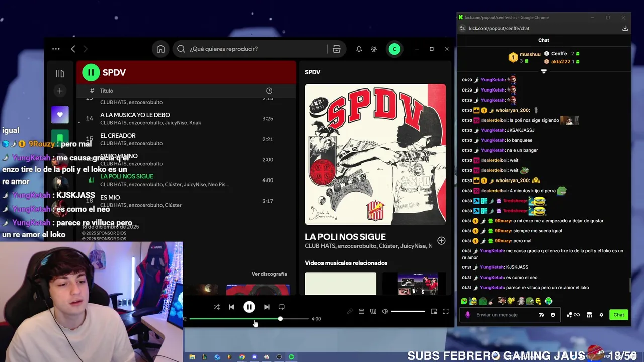Toggle the lyrics microphone icon

[x=350, y=312]
